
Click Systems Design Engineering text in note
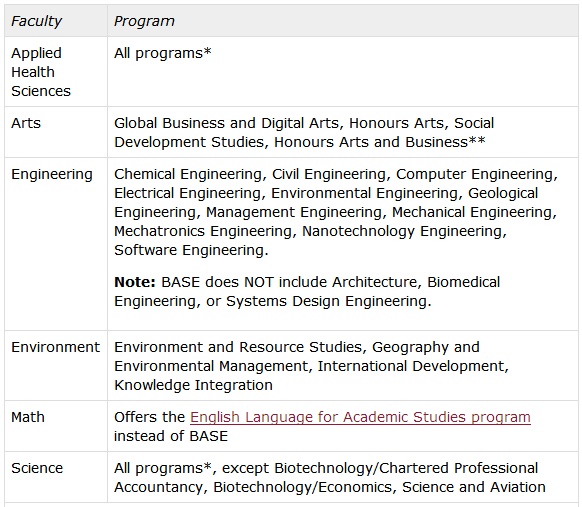pyautogui.click(x=327, y=301)
